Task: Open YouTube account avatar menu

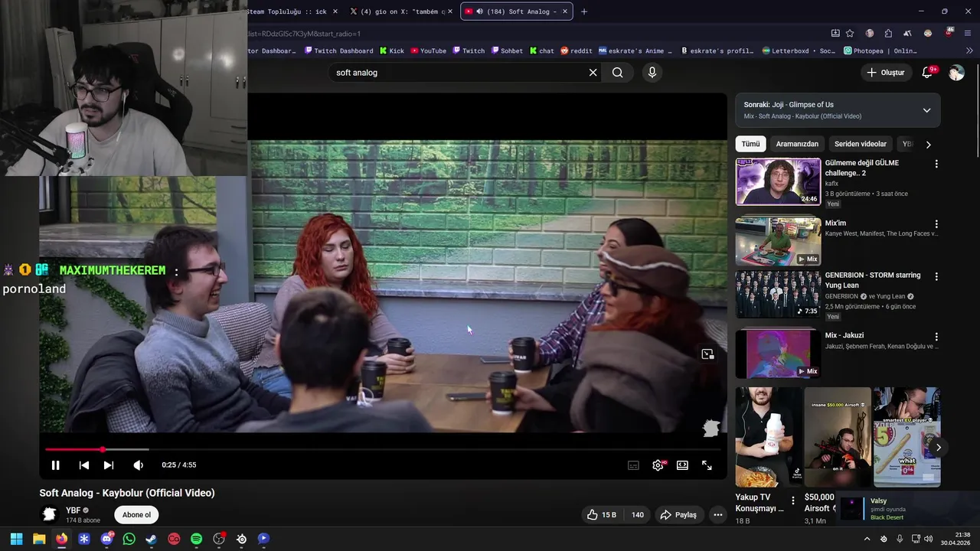Action: (x=956, y=73)
